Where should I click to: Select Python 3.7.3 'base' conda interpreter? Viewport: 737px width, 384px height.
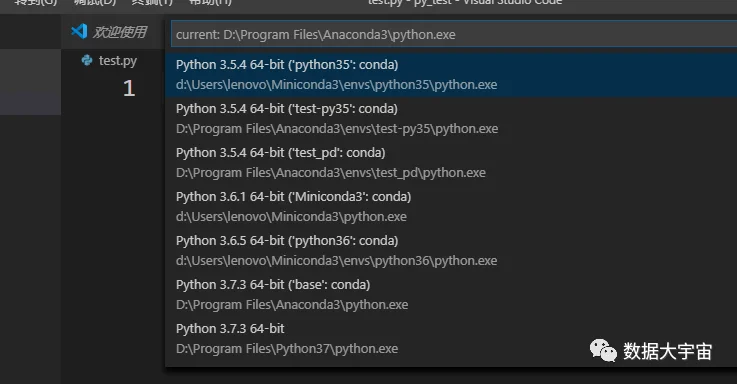tap(451, 294)
